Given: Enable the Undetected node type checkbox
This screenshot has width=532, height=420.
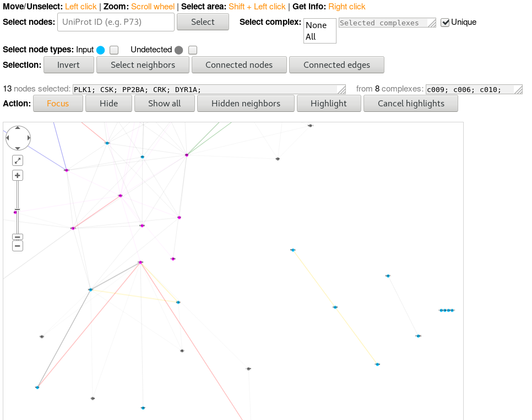Looking at the screenshot, I should coord(192,50).
